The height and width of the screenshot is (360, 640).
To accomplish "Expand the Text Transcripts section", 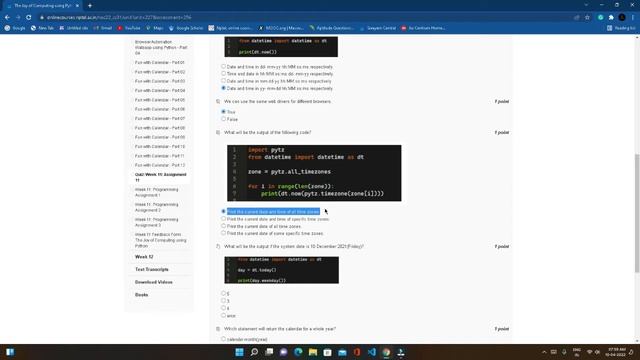I will click(151, 270).
